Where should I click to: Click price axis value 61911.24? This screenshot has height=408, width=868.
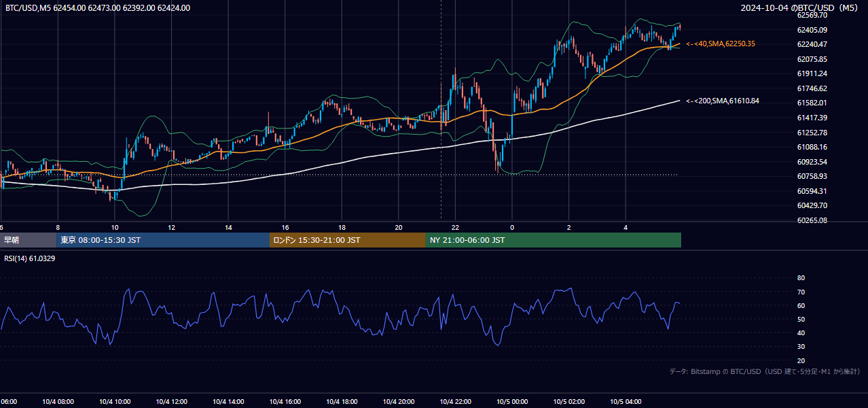click(x=812, y=73)
